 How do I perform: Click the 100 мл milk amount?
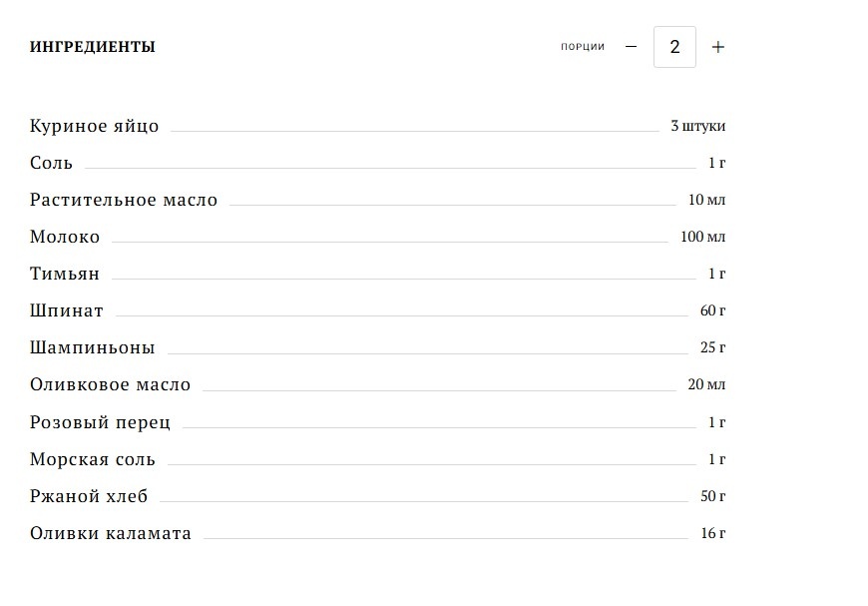703,238
